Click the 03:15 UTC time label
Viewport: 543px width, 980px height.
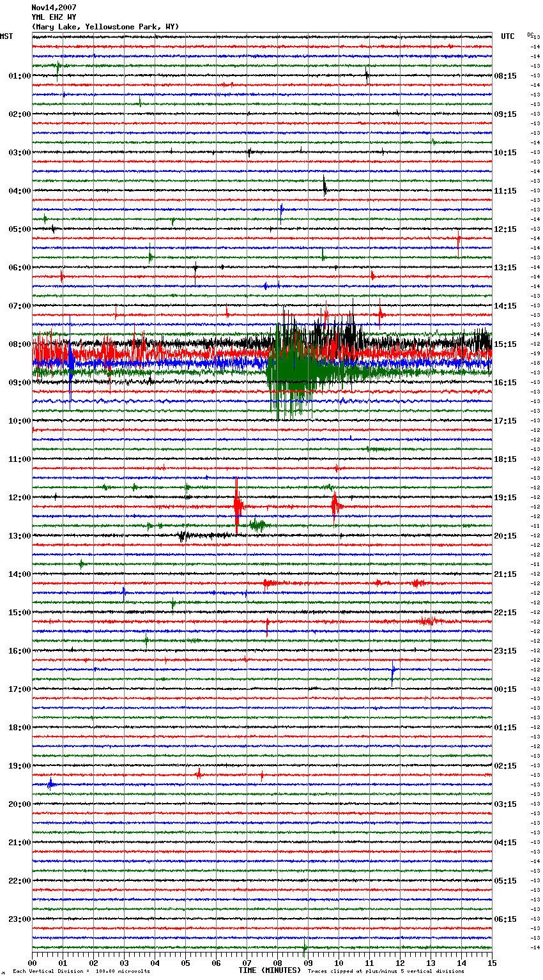(505, 804)
